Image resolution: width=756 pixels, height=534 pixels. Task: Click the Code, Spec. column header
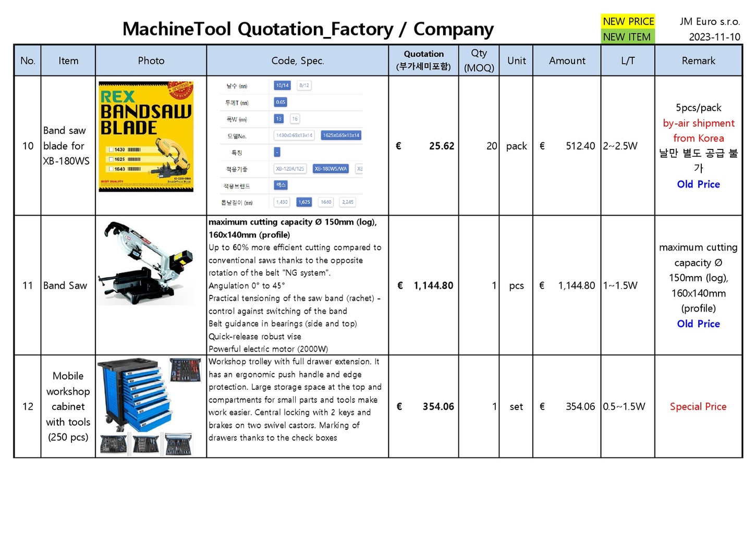point(298,60)
